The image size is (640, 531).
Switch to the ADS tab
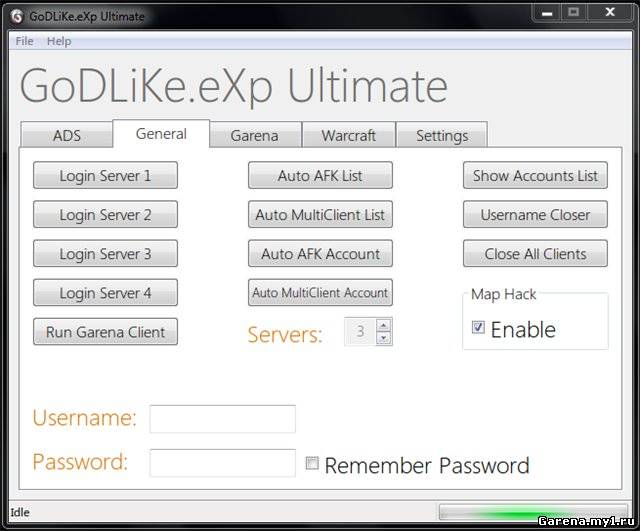(x=66, y=135)
